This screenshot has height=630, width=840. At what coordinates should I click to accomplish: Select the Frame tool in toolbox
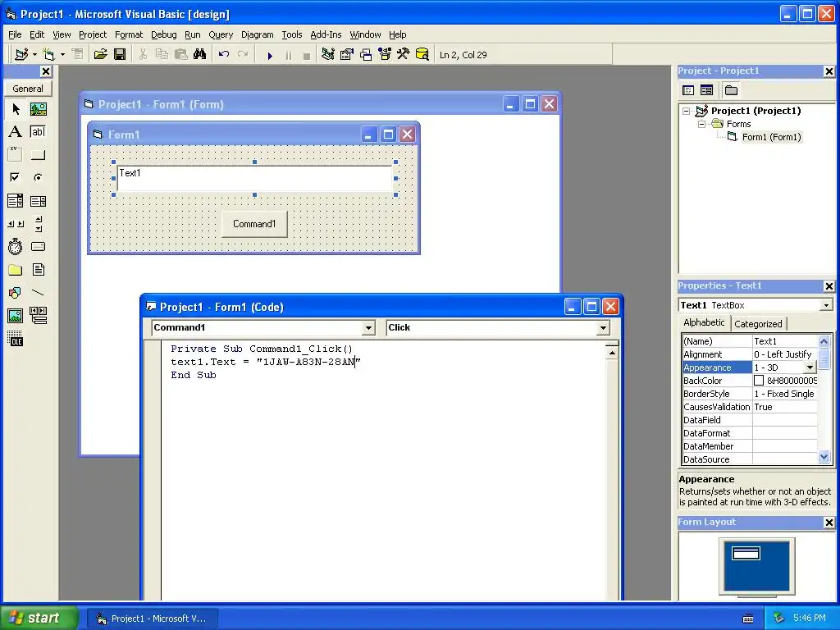[15, 155]
